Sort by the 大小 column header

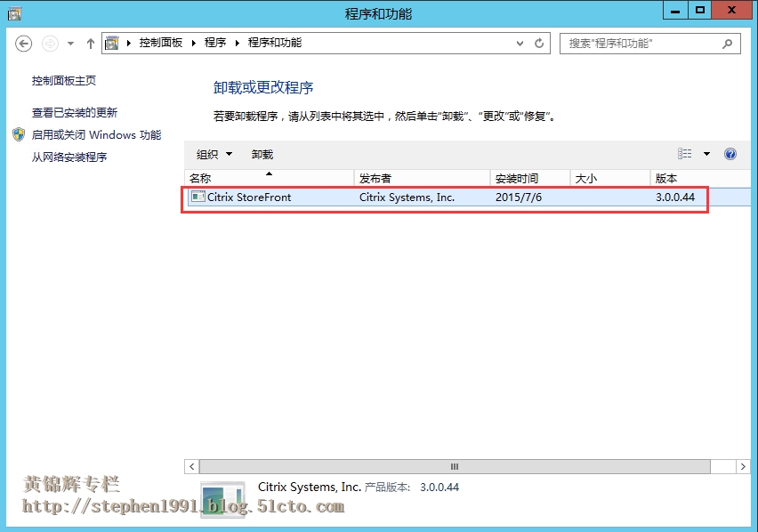tap(610, 178)
